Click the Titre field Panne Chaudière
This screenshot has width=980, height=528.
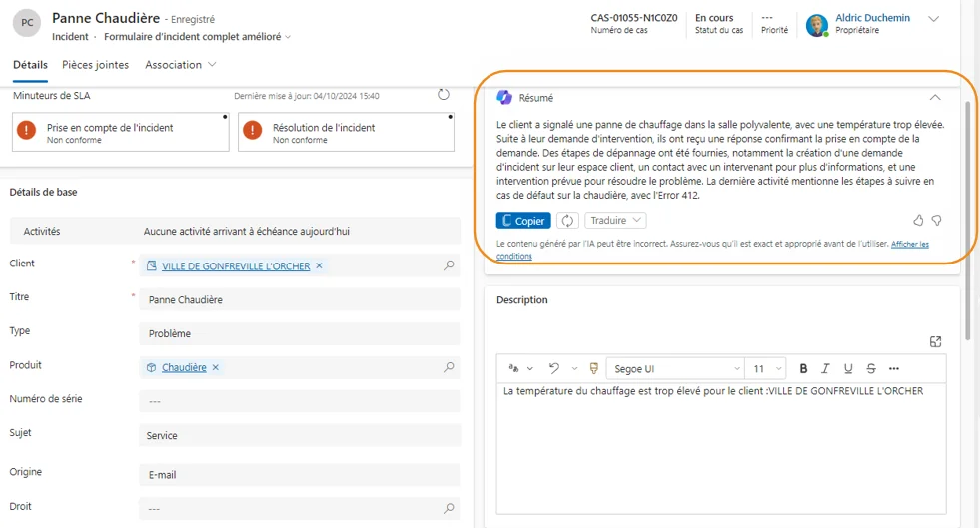[300, 299]
